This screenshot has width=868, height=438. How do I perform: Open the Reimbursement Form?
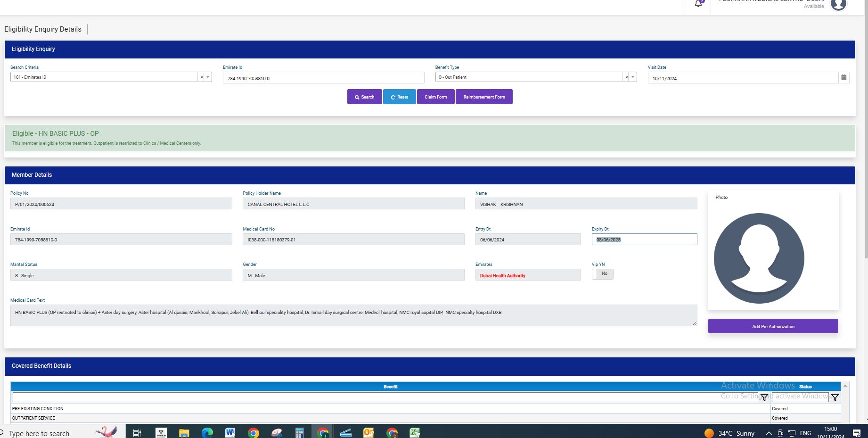click(x=484, y=97)
